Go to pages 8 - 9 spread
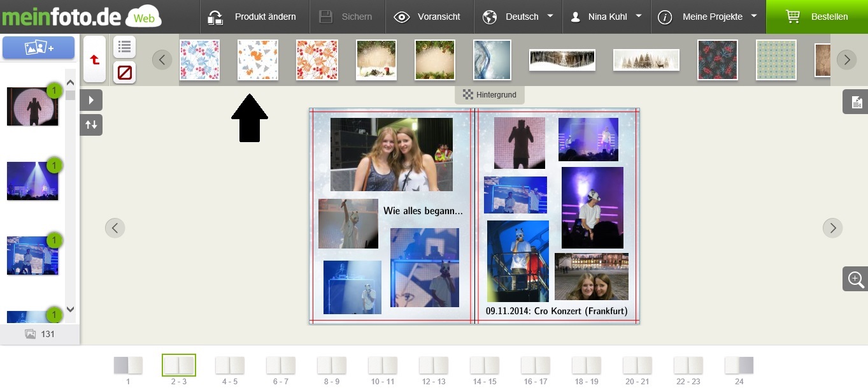868x390 pixels. click(x=331, y=370)
